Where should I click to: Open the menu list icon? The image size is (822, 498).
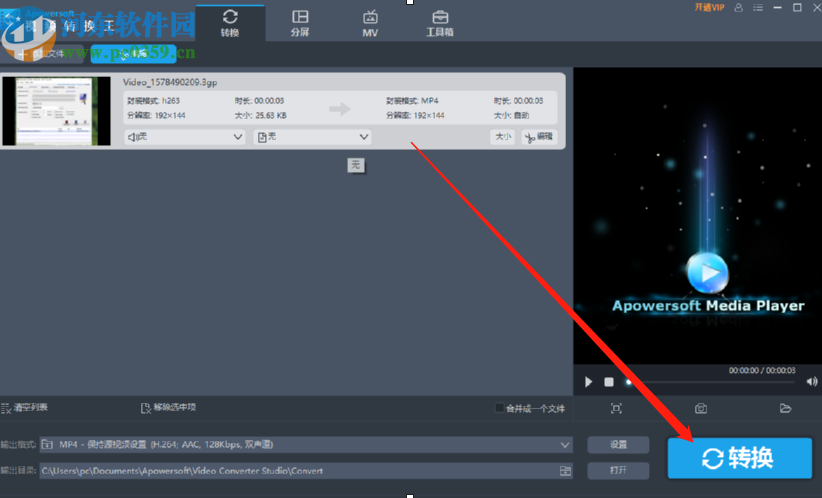[x=758, y=7]
